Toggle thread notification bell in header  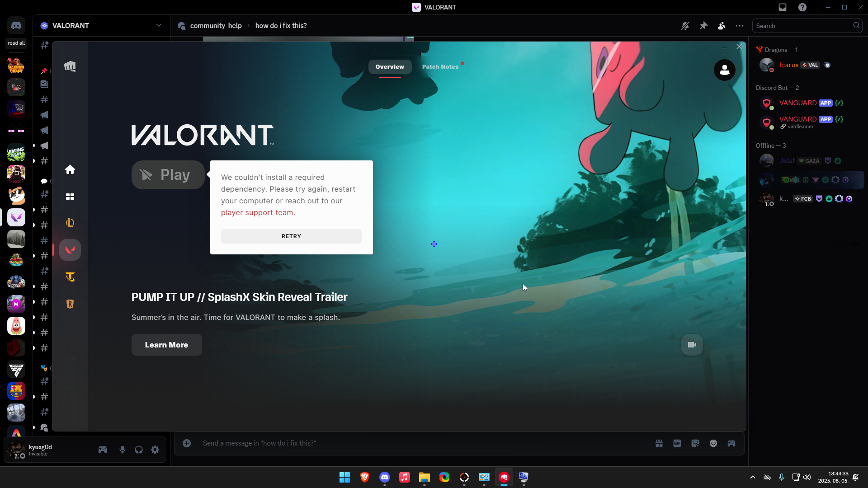(685, 26)
